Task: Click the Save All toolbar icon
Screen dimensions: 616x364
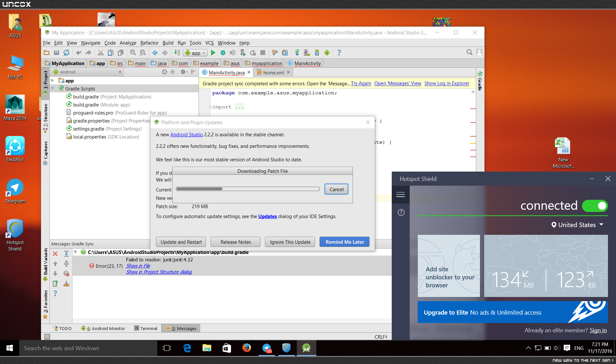Action: tap(56, 53)
